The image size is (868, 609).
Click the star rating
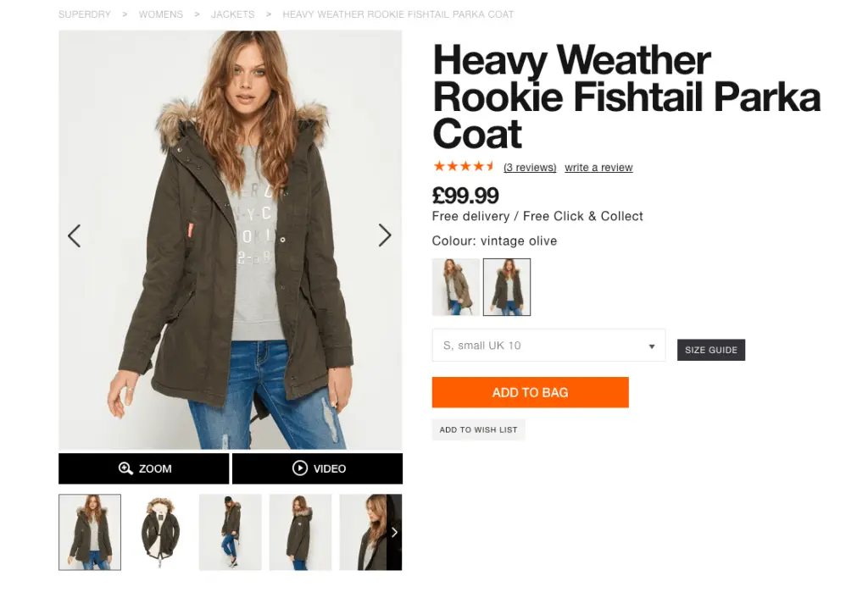pyautogui.click(x=464, y=166)
